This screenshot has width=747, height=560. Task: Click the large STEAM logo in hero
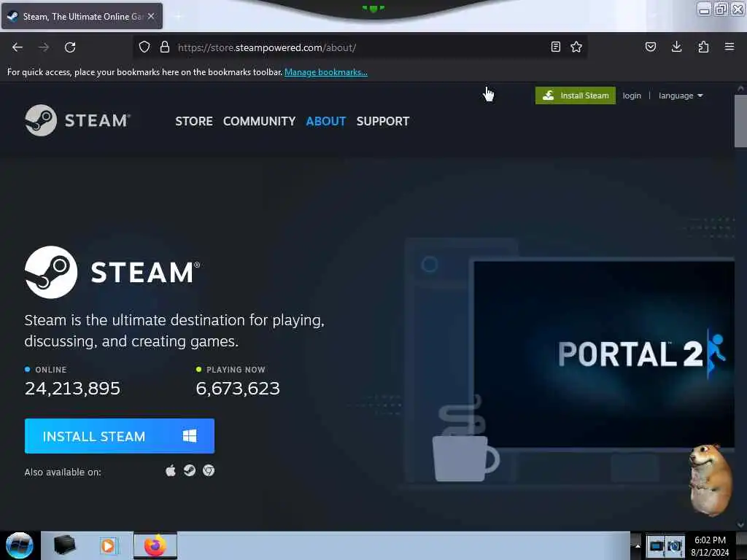[112, 273]
